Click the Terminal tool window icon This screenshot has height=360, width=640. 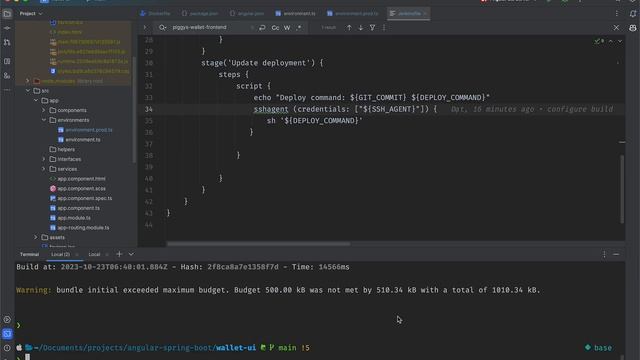click(x=7, y=334)
